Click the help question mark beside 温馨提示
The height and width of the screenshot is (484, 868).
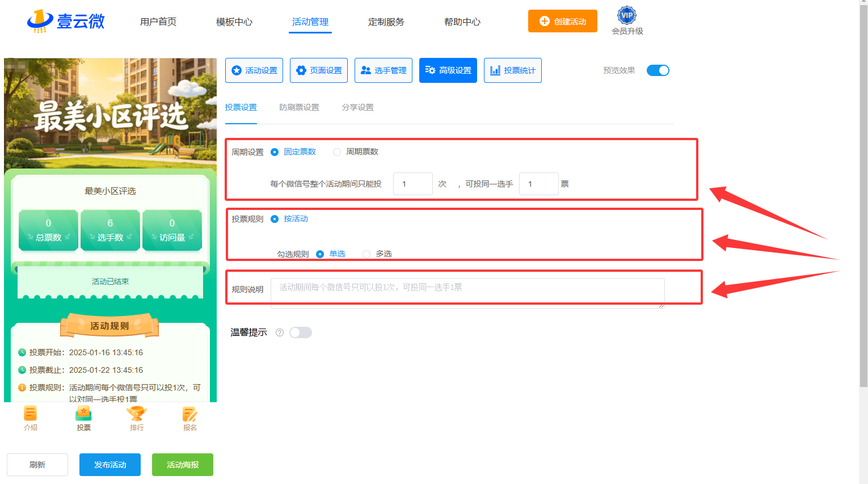pos(280,333)
